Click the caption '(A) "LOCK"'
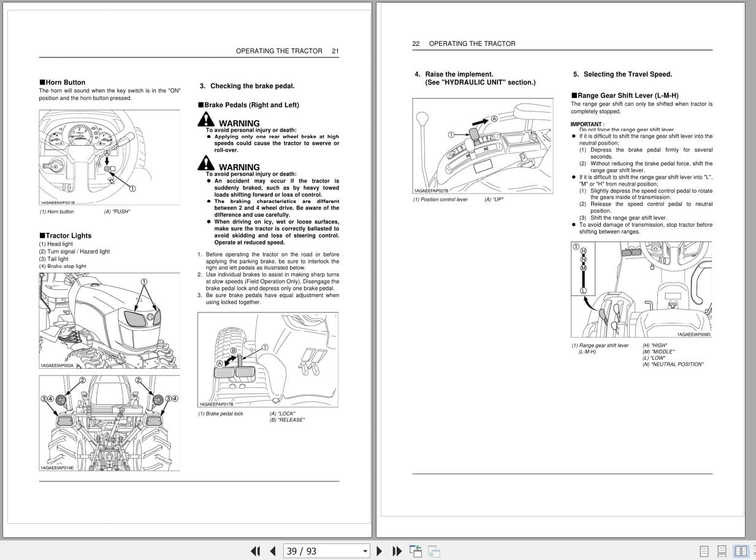Screen dimensions: 756x560 point(283,414)
